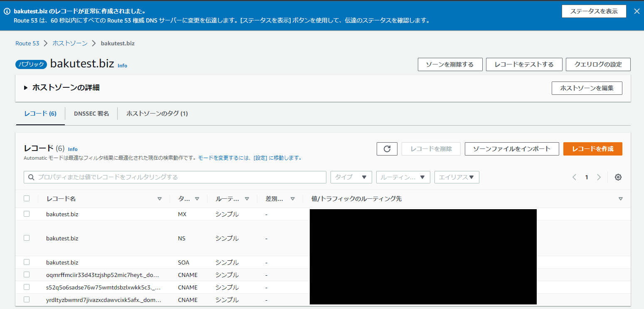Click the disabled レコードを削除 button

click(x=431, y=149)
